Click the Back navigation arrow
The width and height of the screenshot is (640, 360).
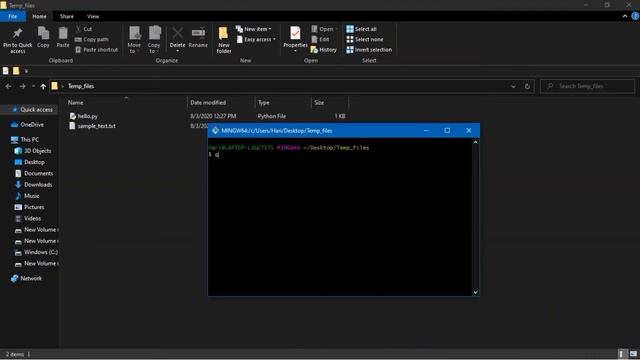pos(9,86)
